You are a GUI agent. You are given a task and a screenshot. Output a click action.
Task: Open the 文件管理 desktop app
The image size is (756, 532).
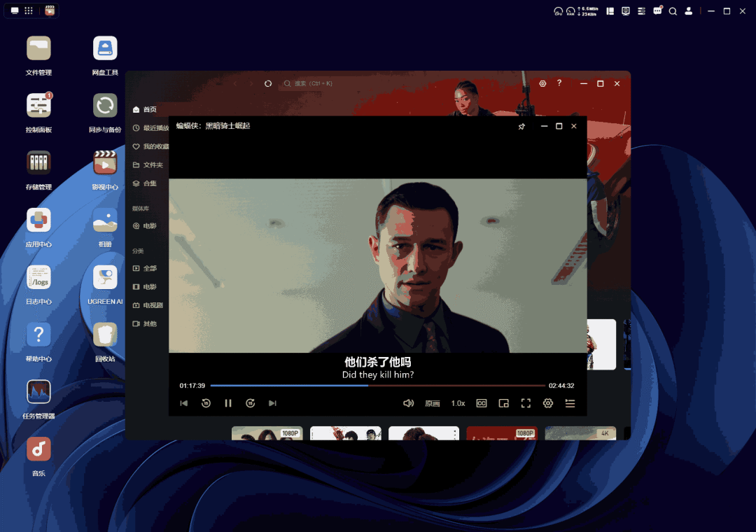[38, 48]
